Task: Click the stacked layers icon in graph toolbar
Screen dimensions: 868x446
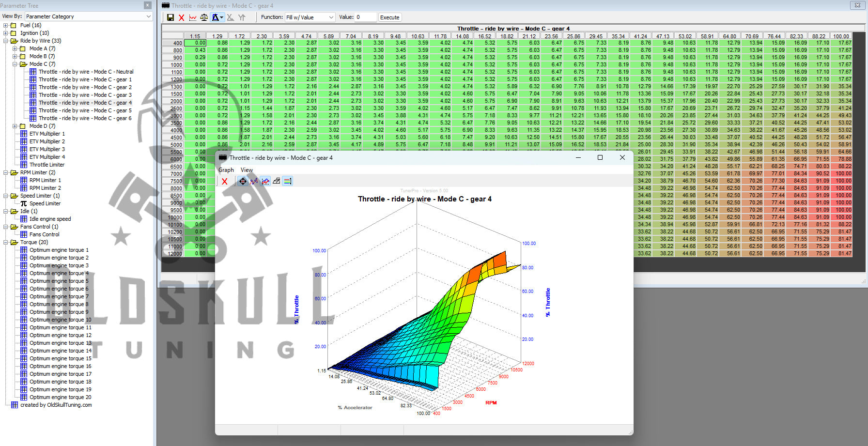Action: click(277, 181)
